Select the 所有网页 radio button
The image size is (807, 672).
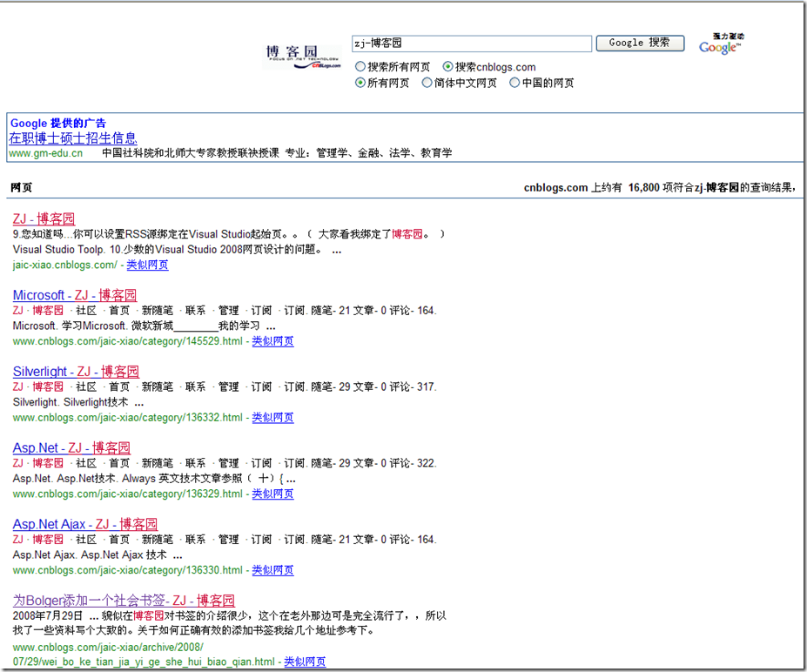360,83
